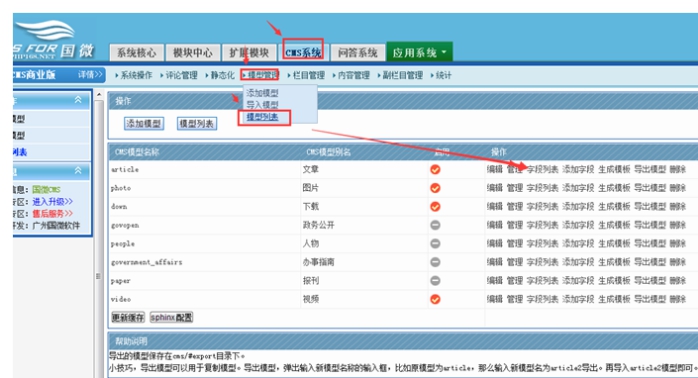698x378 pixels.
Task: Click the 添加模型 button in 操作 panel
Action: (x=144, y=124)
